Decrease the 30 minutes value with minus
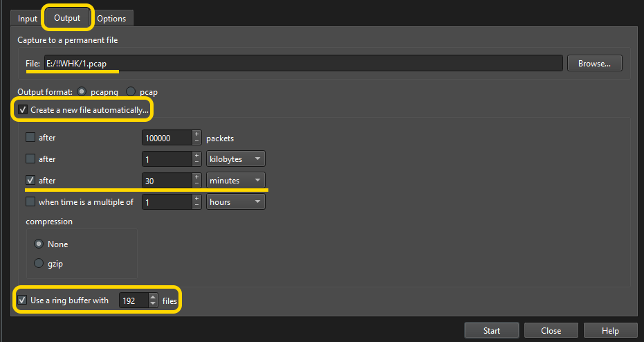This screenshot has height=342, width=644. coord(196,184)
